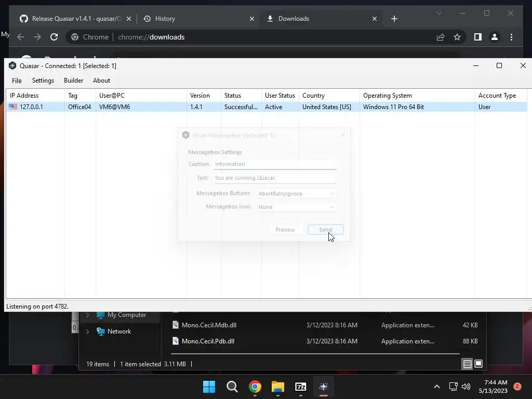This screenshot has height=399, width=532.
Task: Open a new Chrome tab
Action: (x=394, y=19)
